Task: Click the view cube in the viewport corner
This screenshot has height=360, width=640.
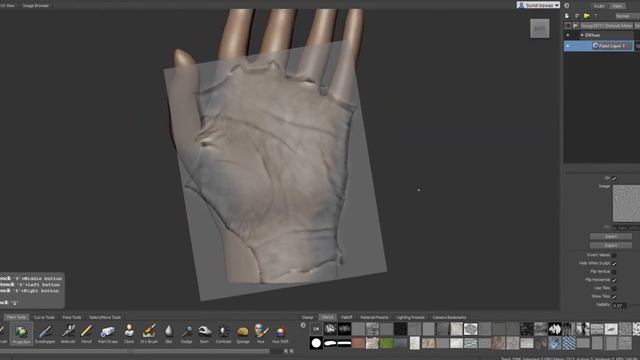Action: pyautogui.click(x=540, y=29)
